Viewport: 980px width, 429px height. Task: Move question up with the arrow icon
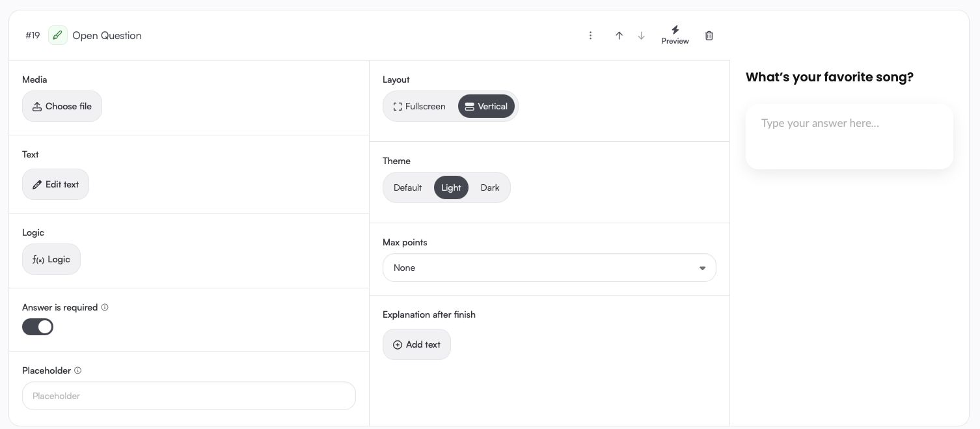click(619, 36)
